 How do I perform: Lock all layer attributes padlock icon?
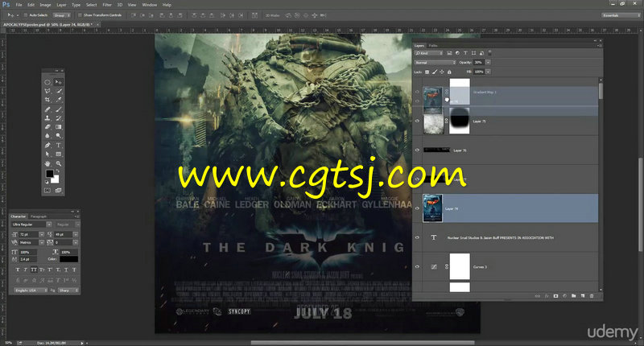[x=449, y=72]
